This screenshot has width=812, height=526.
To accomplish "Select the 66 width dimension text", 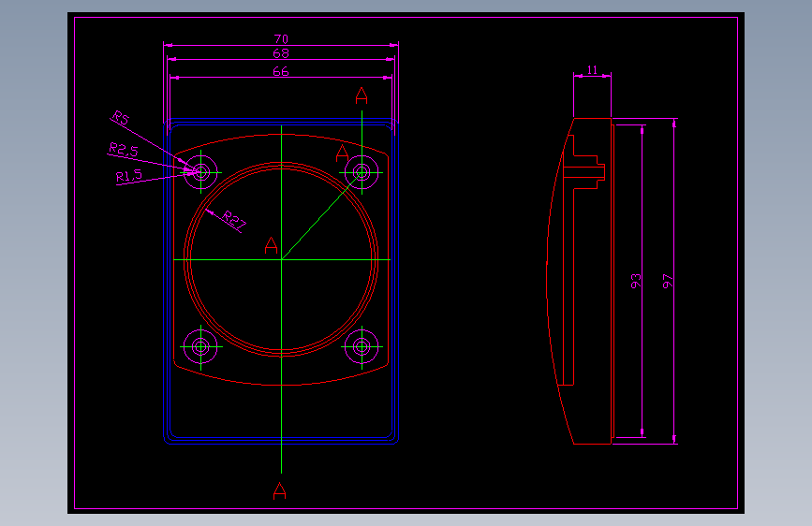I will point(281,71).
